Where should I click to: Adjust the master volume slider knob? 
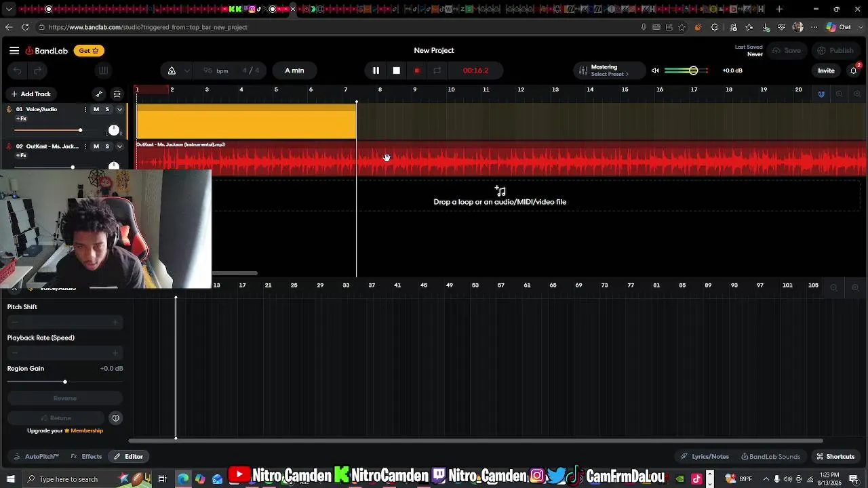(x=693, y=70)
